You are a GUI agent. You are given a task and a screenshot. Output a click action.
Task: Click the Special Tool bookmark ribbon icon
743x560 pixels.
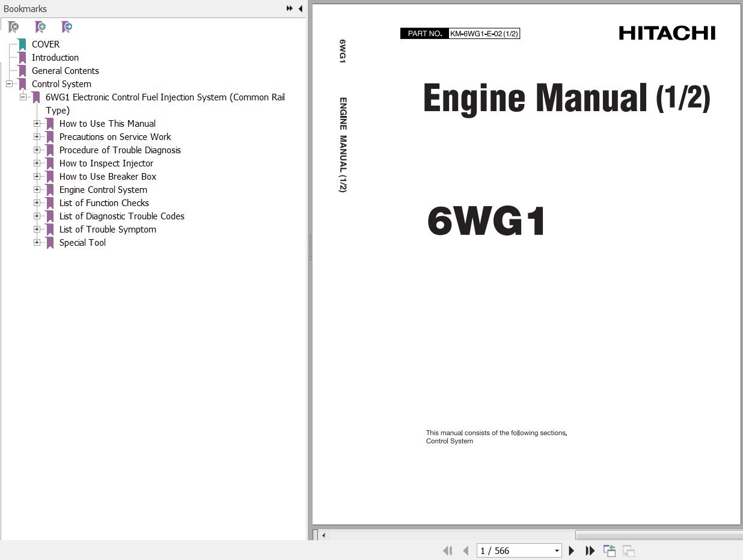tap(50, 243)
